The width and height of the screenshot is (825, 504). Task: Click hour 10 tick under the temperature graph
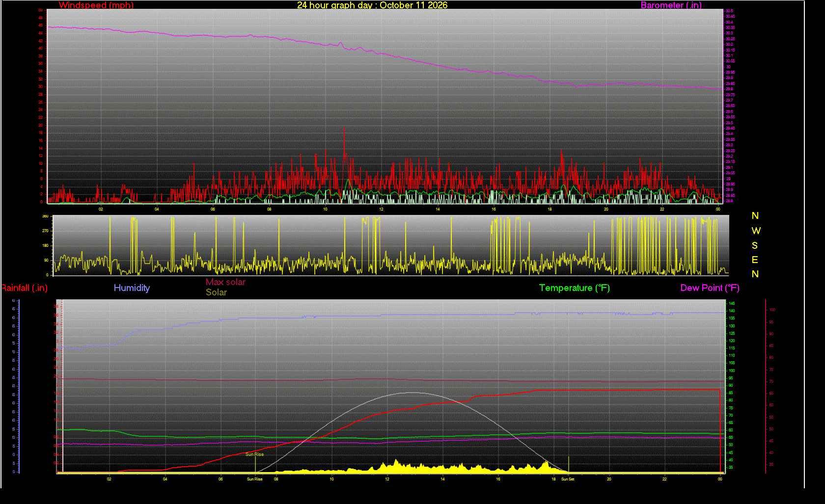click(331, 479)
